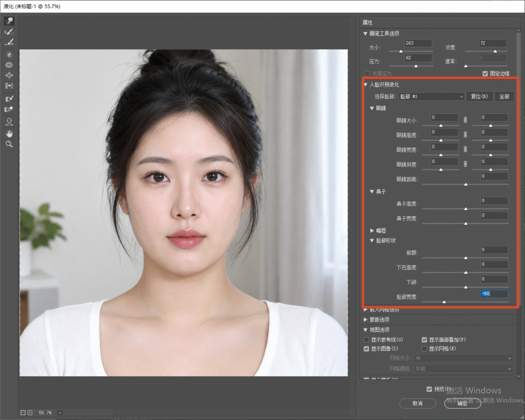Collapse the 画笔工具选项 section
525x420 pixels.
click(365, 33)
